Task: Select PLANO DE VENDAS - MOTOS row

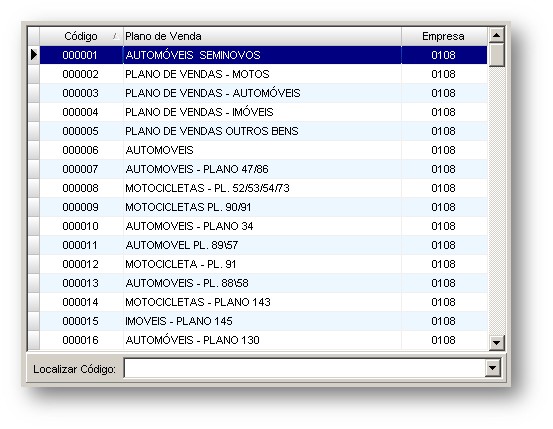Action: click(x=263, y=74)
